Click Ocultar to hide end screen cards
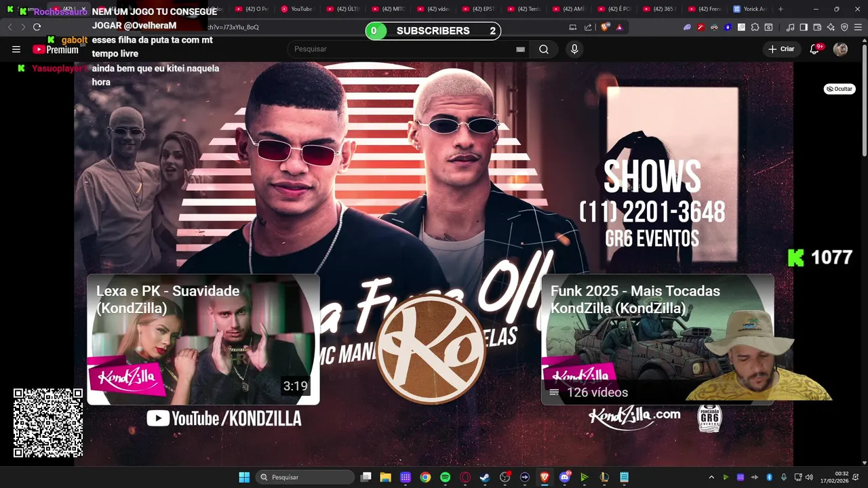 pyautogui.click(x=840, y=89)
